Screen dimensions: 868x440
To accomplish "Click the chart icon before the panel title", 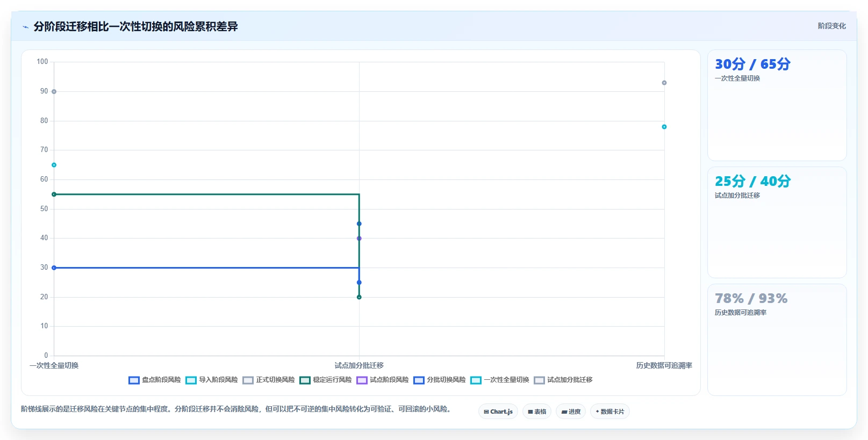I will click(x=25, y=27).
